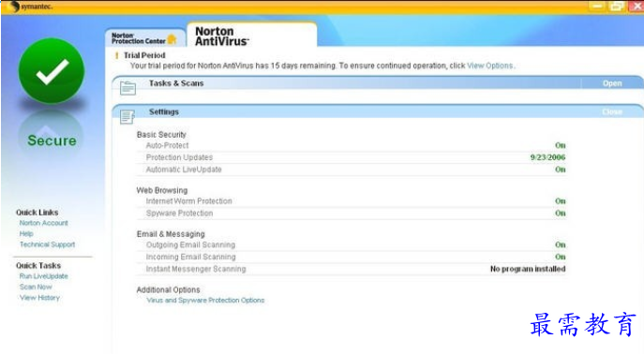Open Norton Account quick link
This screenshot has width=644, height=354.
[x=43, y=223]
